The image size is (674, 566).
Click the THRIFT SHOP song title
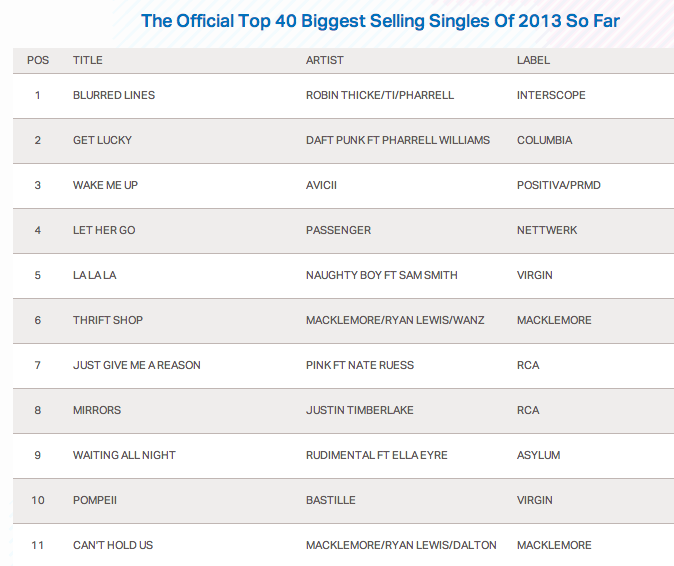point(108,320)
